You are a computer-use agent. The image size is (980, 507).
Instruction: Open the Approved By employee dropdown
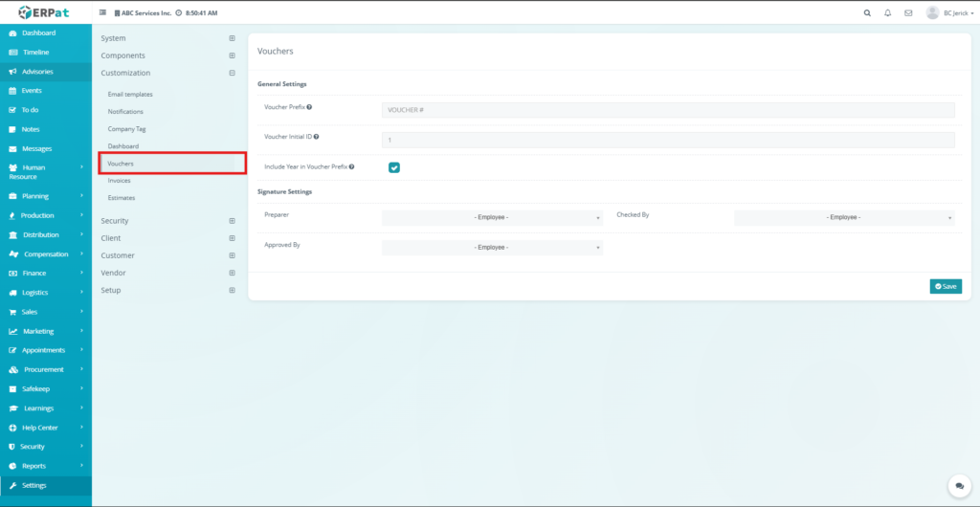[x=492, y=248]
